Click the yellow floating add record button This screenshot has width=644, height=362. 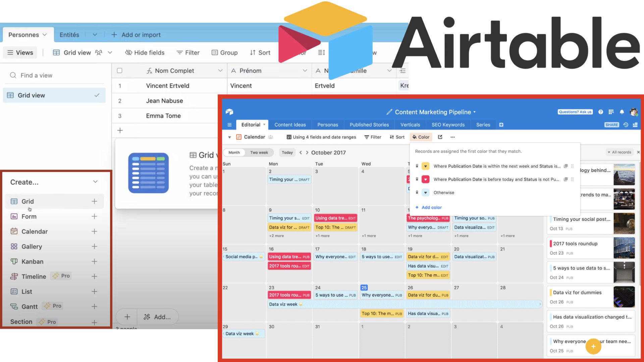coord(593,346)
